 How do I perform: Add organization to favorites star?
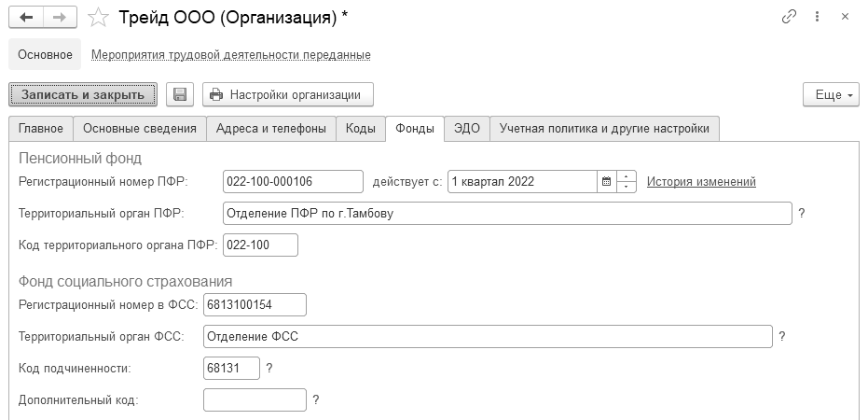tap(96, 17)
